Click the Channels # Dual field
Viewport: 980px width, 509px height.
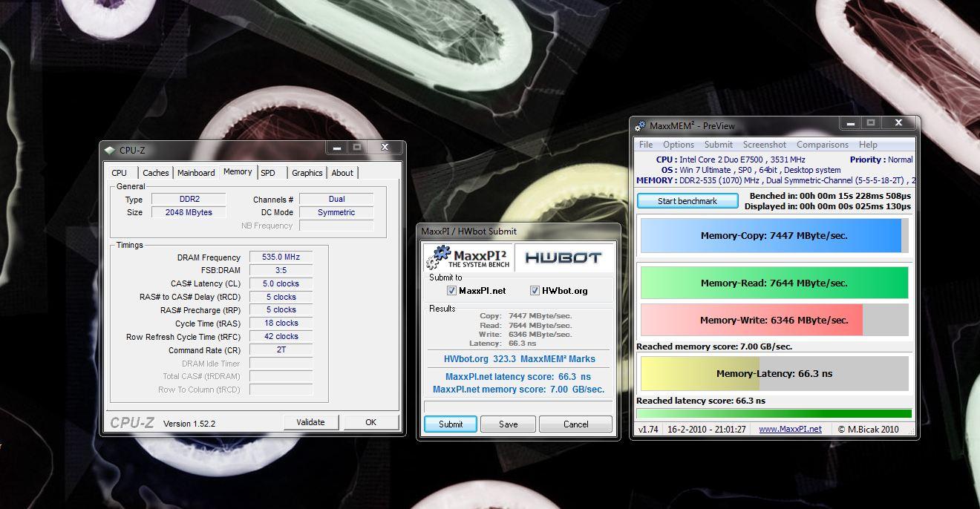click(336, 199)
